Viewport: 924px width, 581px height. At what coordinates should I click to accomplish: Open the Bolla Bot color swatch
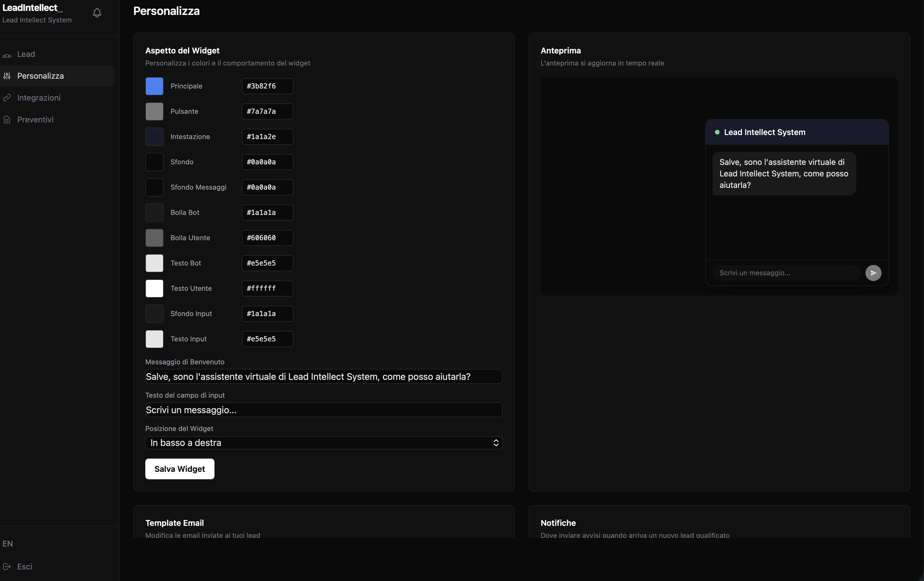tap(154, 213)
